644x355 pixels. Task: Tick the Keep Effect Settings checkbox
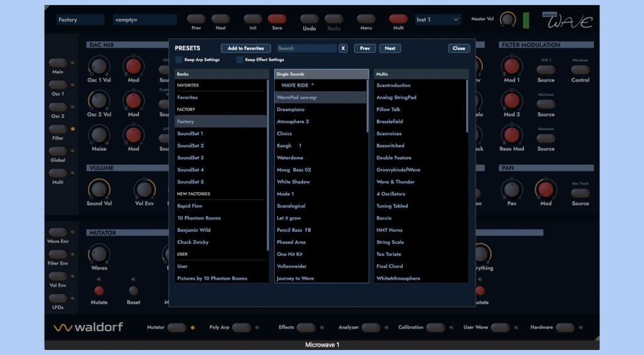[240, 60]
